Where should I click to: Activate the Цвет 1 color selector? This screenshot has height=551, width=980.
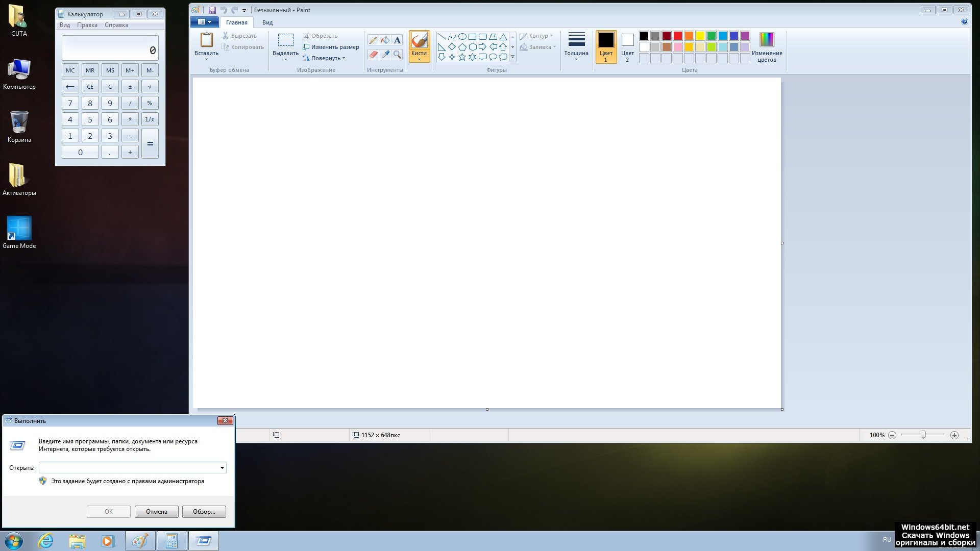[606, 46]
